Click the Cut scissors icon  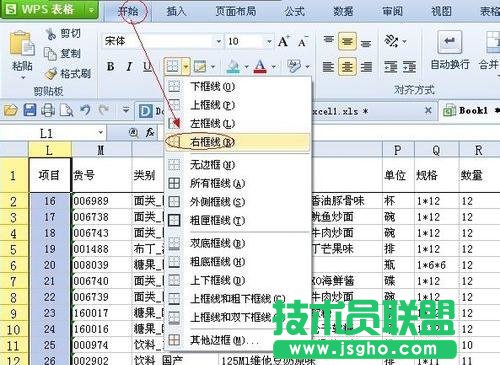pos(51,34)
